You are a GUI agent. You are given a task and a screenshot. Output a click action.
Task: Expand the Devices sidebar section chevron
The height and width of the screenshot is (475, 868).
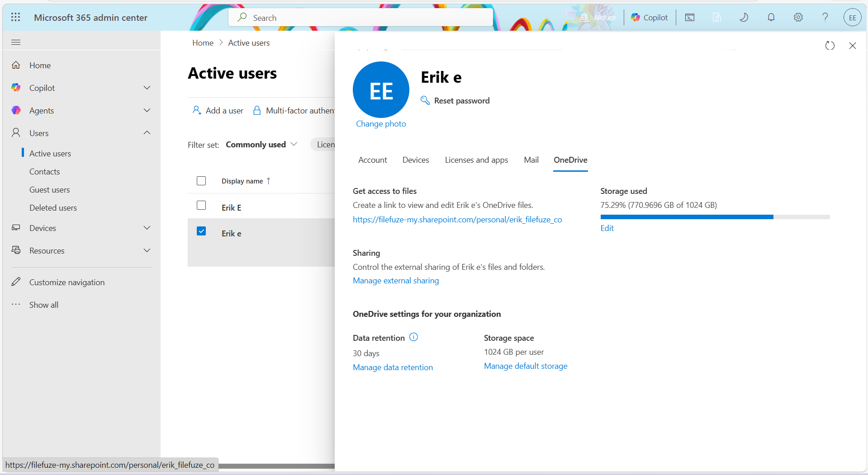point(147,228)
